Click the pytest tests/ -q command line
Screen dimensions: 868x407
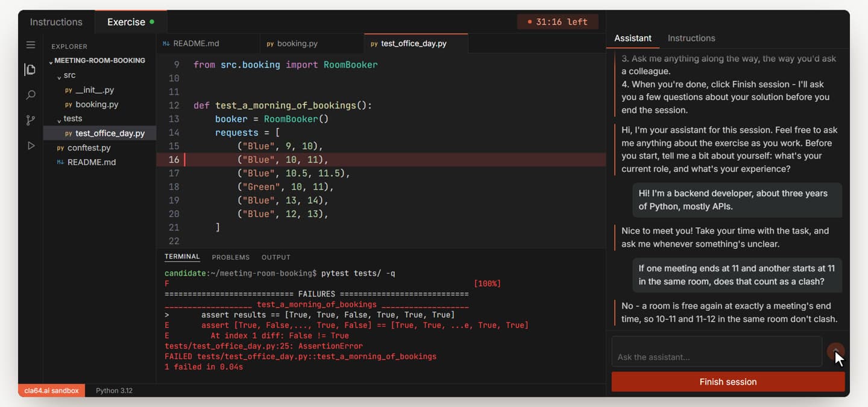[x=358, y=273]
